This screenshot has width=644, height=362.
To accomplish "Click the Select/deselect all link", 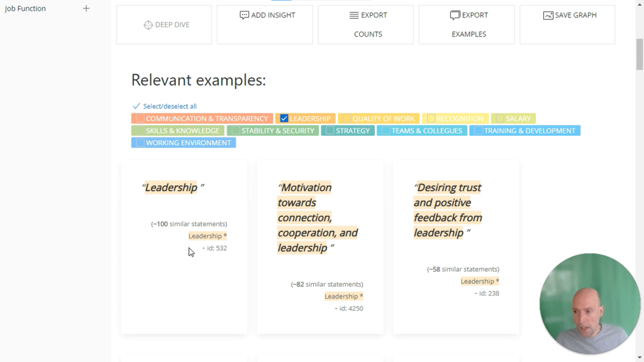I will click(170, 106).
